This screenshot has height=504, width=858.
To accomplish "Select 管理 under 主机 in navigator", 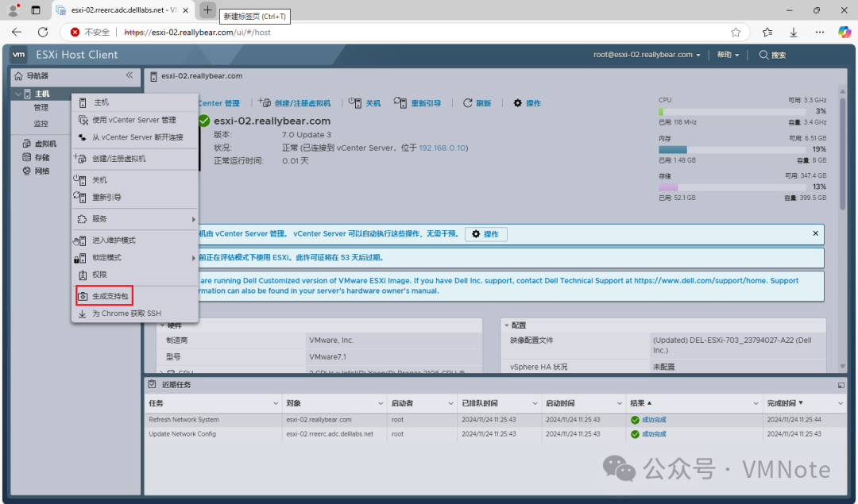I will click(x=41, y=108).
